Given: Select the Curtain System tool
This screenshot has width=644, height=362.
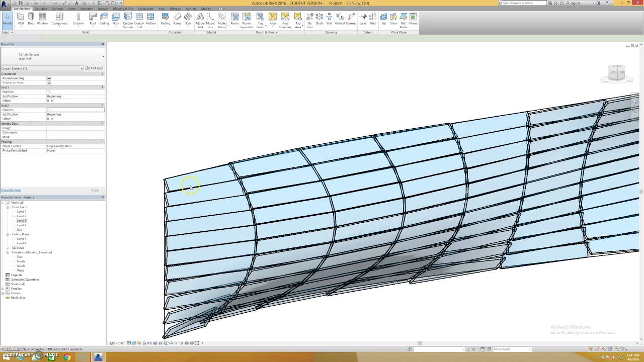Looking at the screenshot, I should pos(128,20).
